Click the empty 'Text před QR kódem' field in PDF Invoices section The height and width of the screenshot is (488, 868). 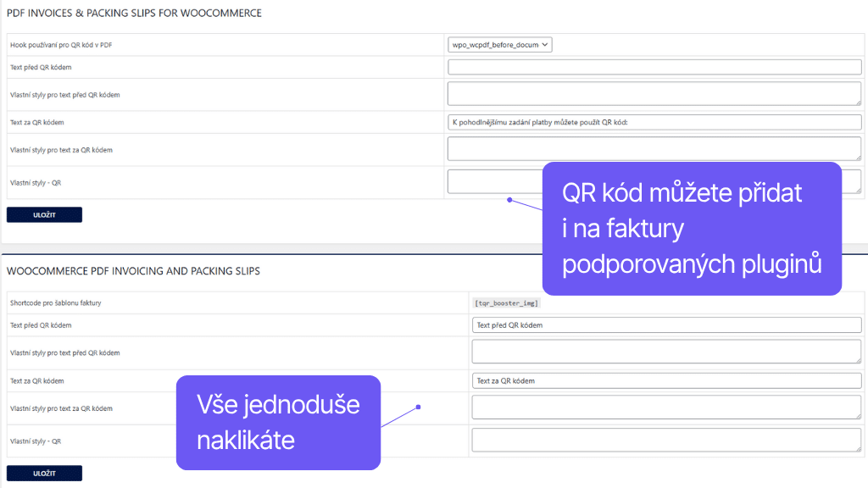click(654, 68)
